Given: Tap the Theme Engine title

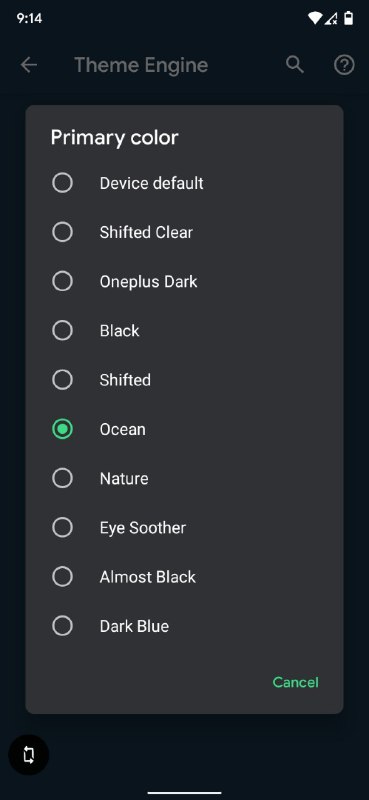Looking at the screenshot, I should point(141,65).
